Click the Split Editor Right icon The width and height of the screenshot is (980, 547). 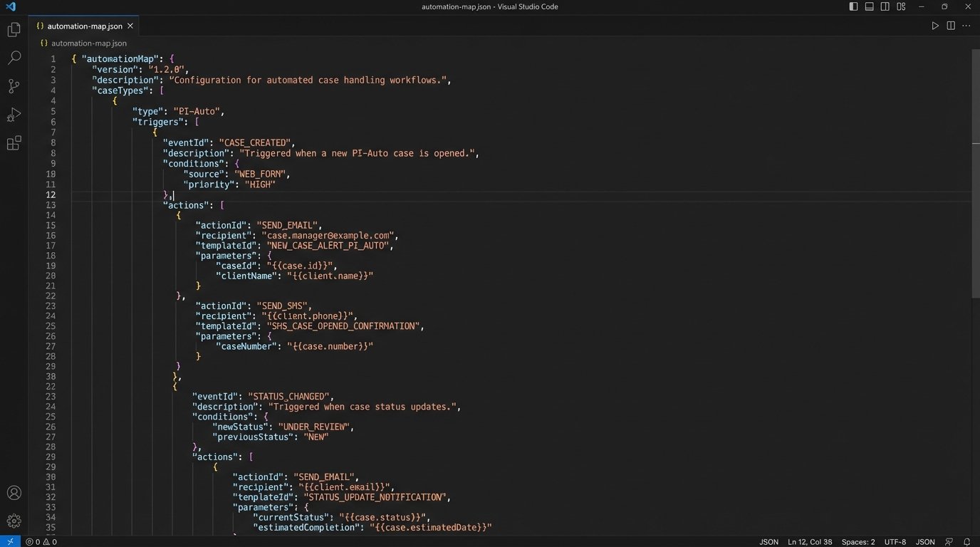951,26
